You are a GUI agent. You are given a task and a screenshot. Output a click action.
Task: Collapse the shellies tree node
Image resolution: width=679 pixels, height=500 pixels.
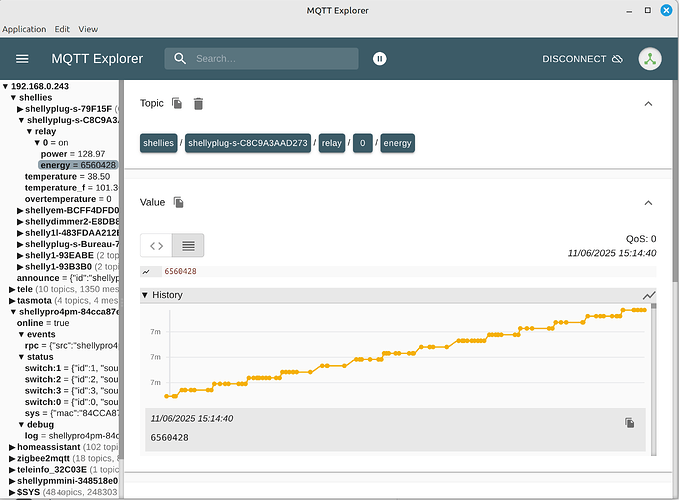point(13,98)
